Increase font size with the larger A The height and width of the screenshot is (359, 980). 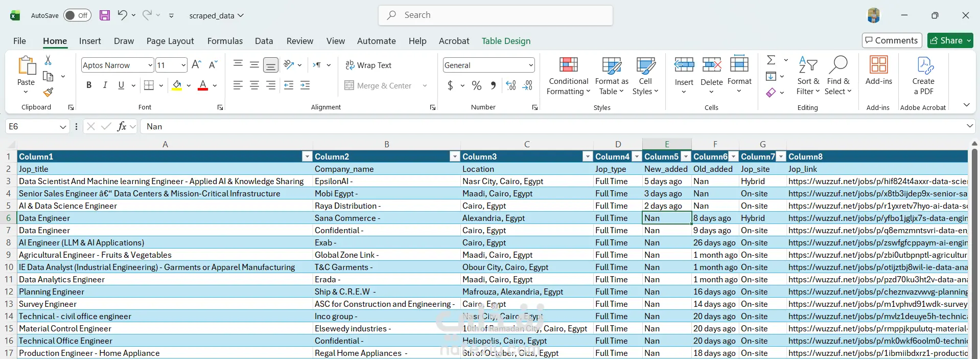(x=196, y=65)
